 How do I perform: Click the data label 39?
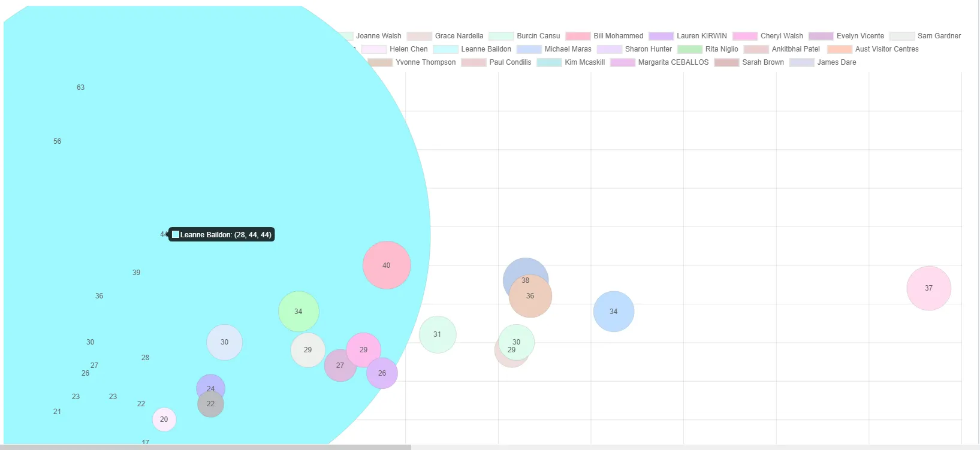tap(137, 273)
